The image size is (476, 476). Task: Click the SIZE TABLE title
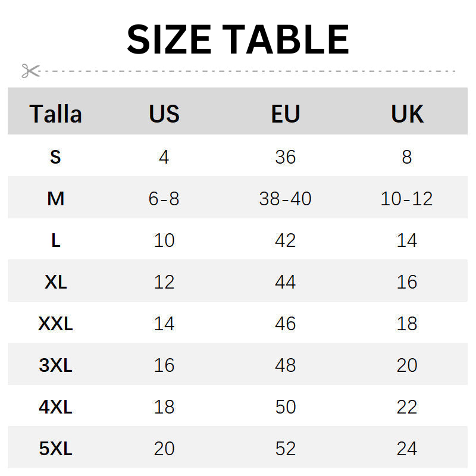(x=238, y=40)
